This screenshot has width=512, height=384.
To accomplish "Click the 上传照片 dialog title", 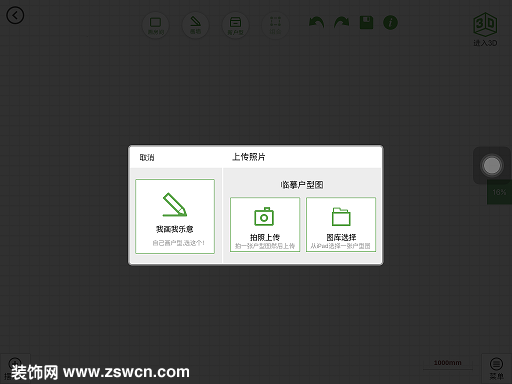I will pyautogui.click(x=249, y=157).
